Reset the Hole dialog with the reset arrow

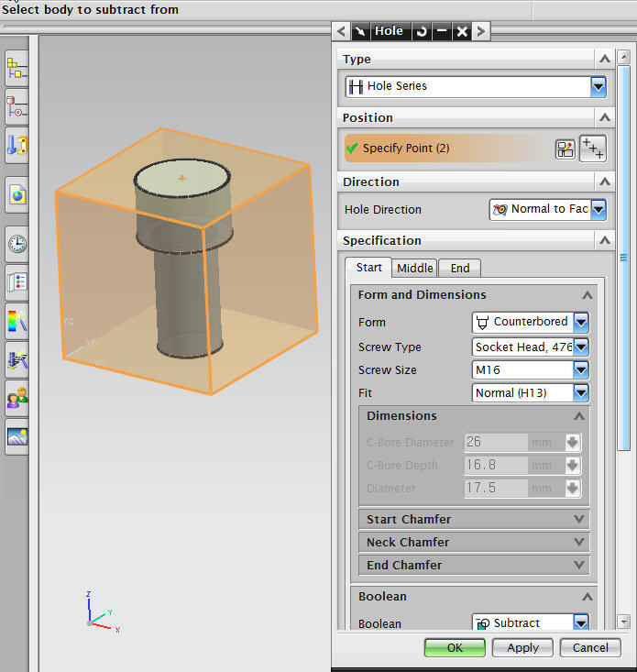click(421, 31)
